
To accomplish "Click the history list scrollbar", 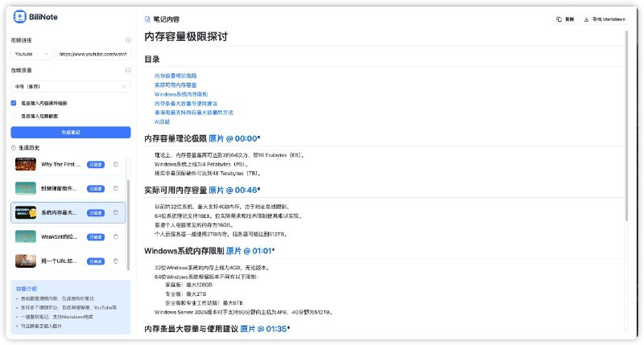I will (128, 225).
